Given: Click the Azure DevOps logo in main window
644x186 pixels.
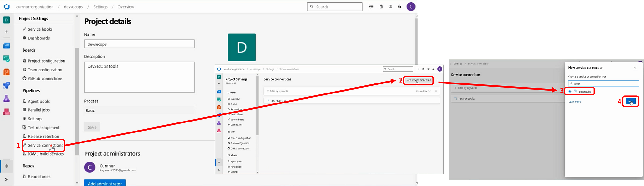Looking at the screenshot, I should (6, 7).
